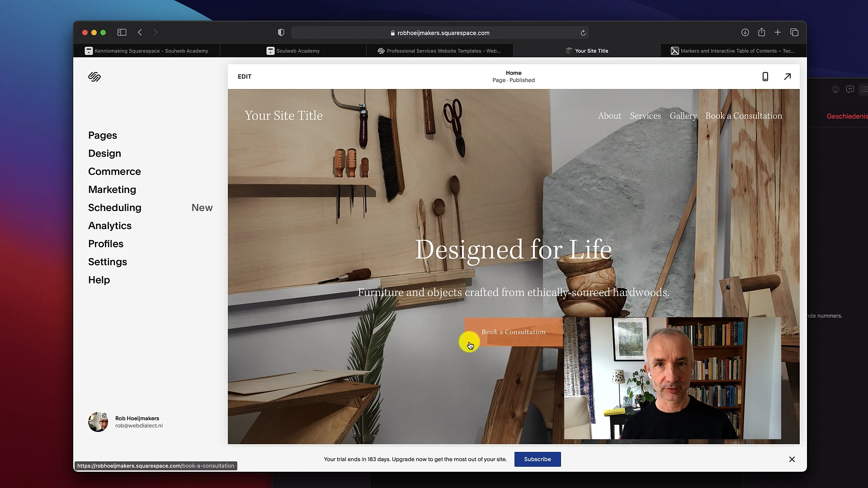Click Gallery in site navigation

pos(683,116)
